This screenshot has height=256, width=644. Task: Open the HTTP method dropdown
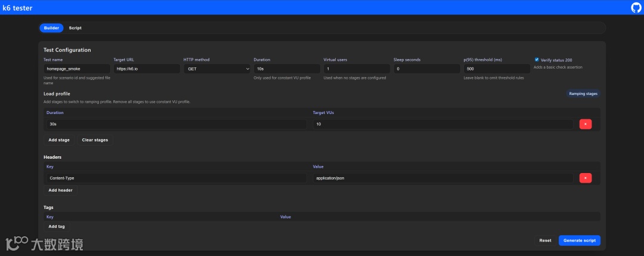tap(217, 69)
